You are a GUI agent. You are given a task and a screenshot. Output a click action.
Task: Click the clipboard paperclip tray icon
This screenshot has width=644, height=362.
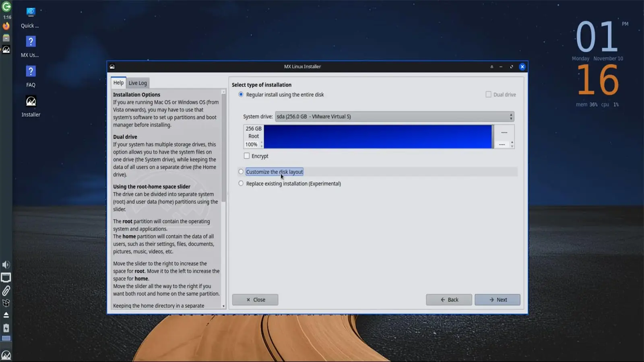[6, 290]
